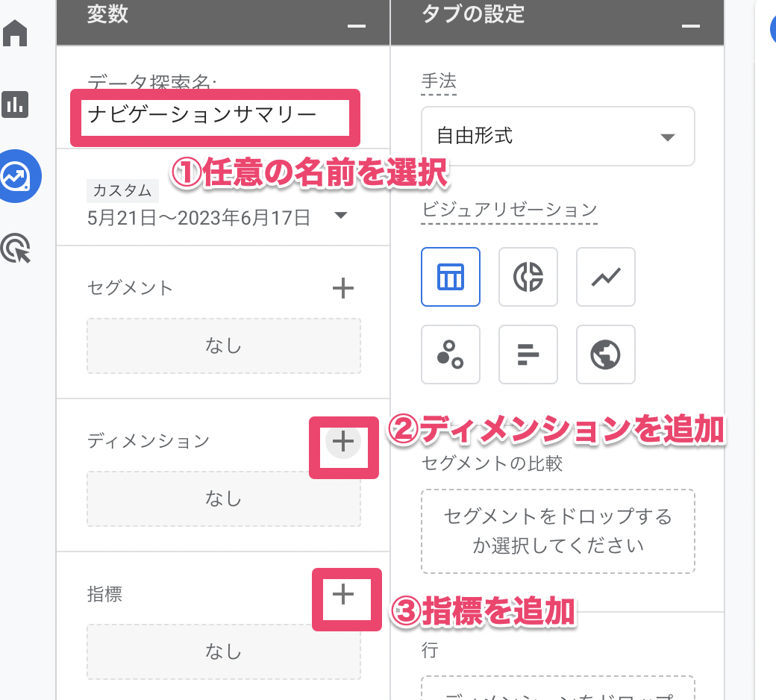Select the scatter plot visualization
Viewport: 776px width, 700px height.
451,354
